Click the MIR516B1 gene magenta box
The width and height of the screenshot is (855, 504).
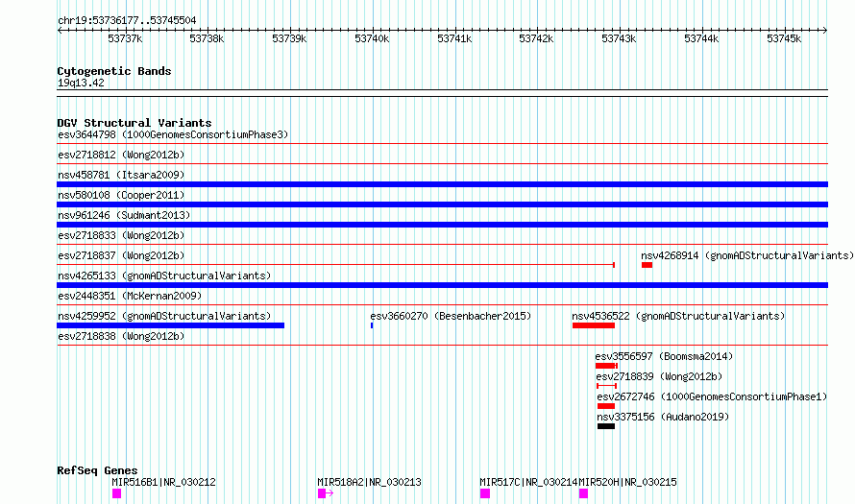(116, 493)
